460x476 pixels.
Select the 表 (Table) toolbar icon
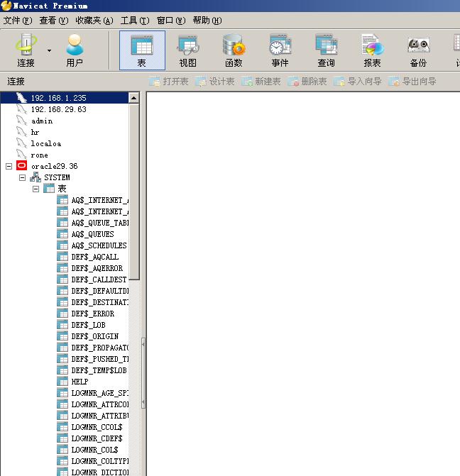142,50
